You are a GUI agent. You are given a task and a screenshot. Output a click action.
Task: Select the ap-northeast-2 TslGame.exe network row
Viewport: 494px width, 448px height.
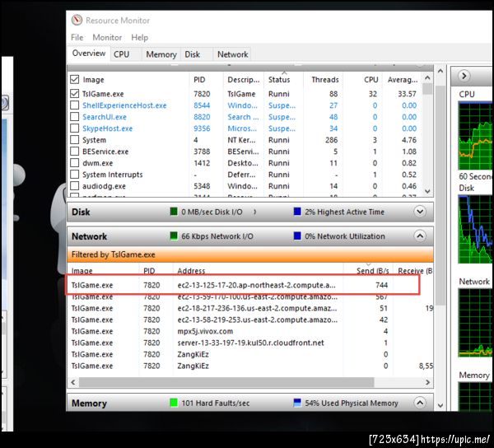coord(242,285)
